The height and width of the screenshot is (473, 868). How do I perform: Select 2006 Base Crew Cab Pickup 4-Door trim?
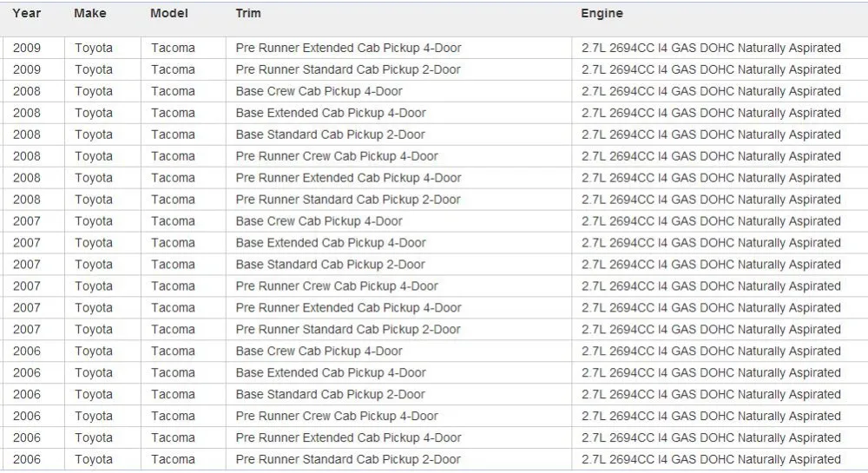[x=319, y=351]
